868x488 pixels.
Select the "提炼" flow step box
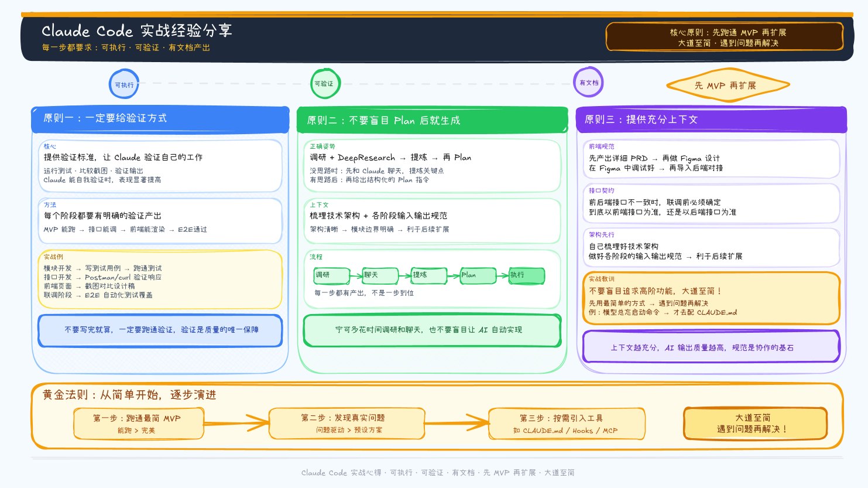[429, 275]
